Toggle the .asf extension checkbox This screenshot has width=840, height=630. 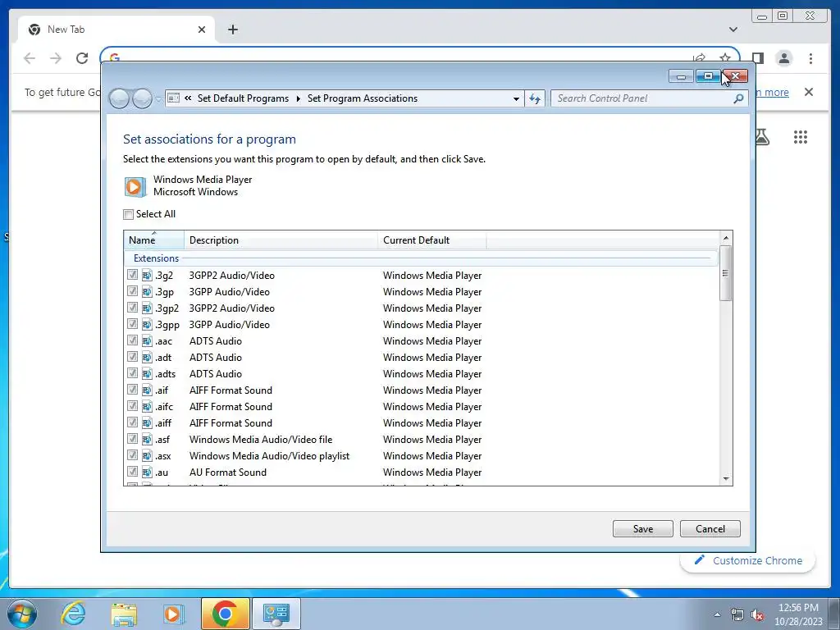pyautogui.click(x=132, y=439)
